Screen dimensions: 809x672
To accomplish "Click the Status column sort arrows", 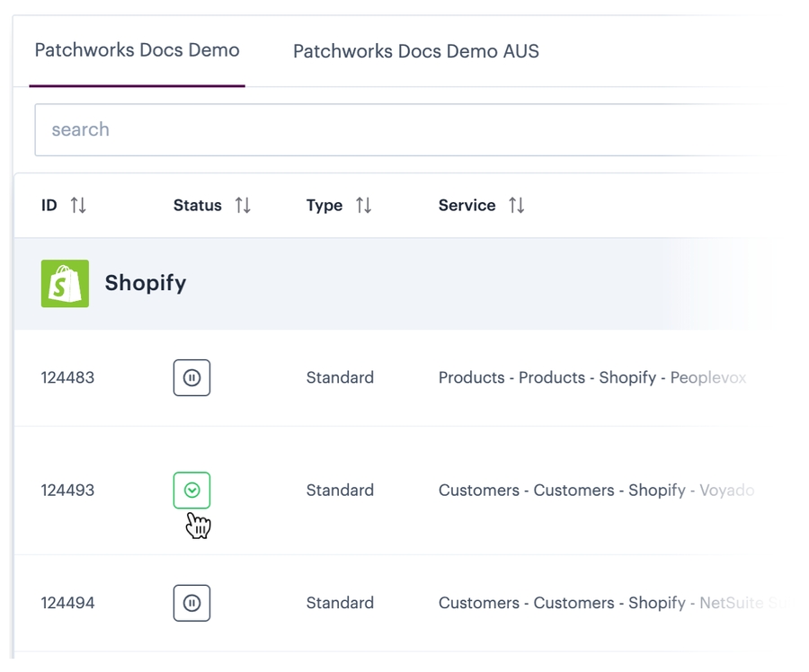I will [243, 206].
